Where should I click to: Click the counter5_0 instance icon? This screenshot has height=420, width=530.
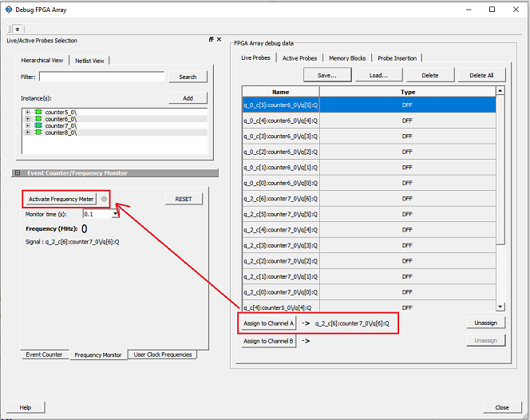[x=38, y=112]
